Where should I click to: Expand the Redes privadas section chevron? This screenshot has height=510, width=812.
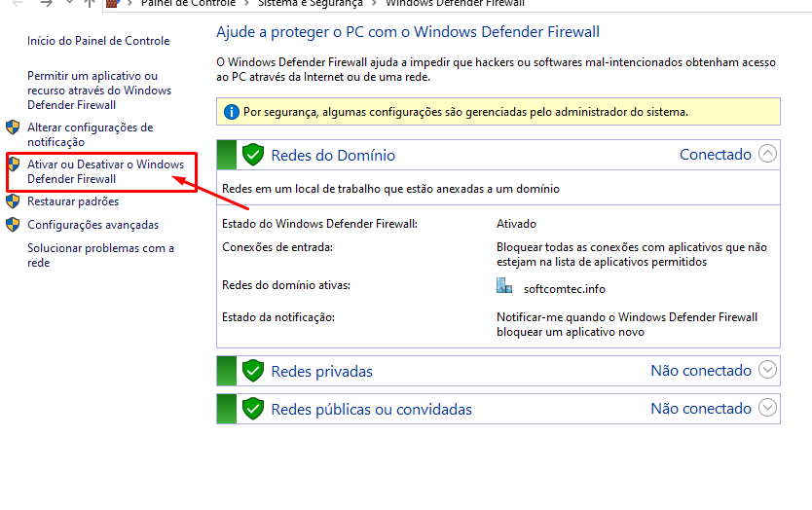[767, 370]
